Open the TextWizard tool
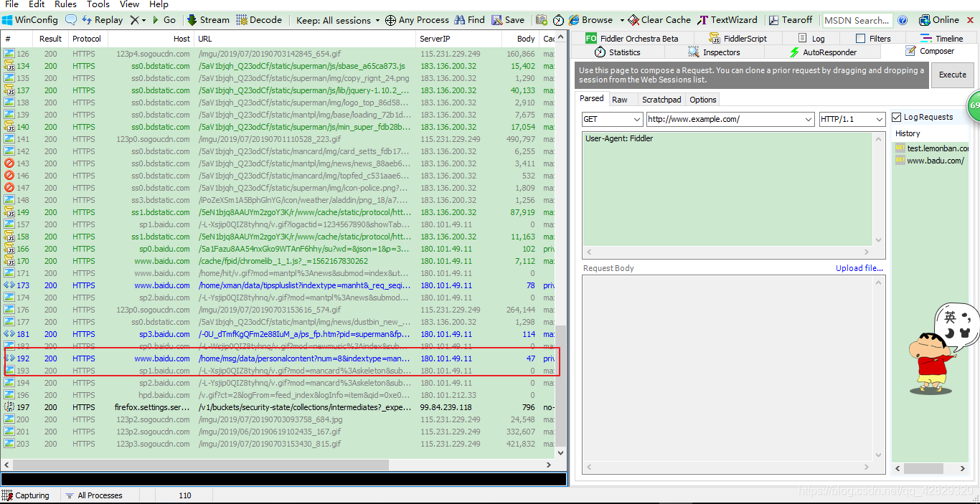Image resolution: width=980 pixels, height=504 pixels. [727, 20]
